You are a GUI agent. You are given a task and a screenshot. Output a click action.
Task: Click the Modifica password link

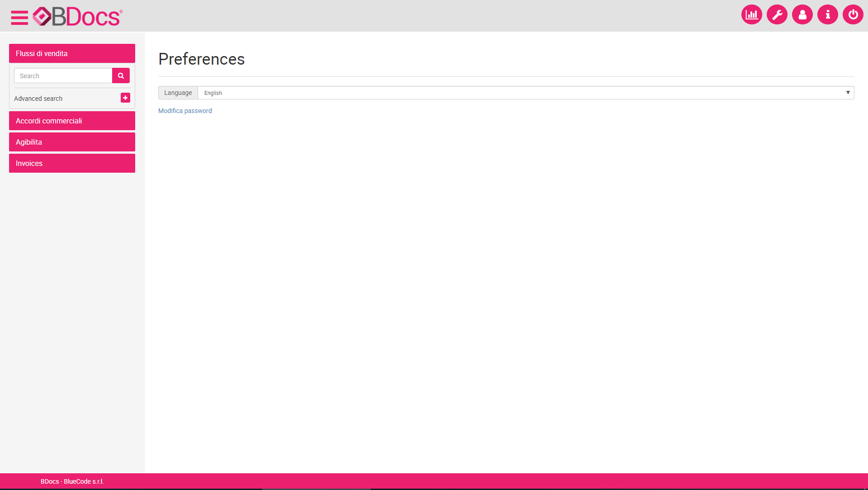185,111
